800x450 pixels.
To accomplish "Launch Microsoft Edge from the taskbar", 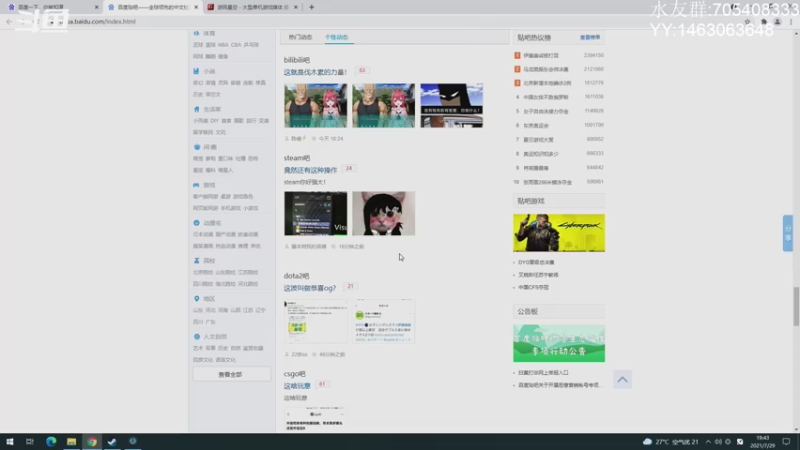I will click(51, 442).
